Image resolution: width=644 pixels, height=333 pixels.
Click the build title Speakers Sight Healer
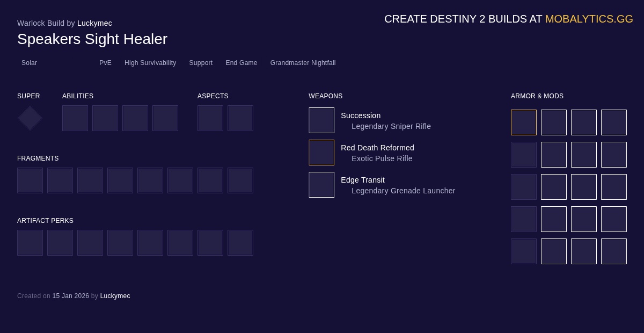(92, 39)
